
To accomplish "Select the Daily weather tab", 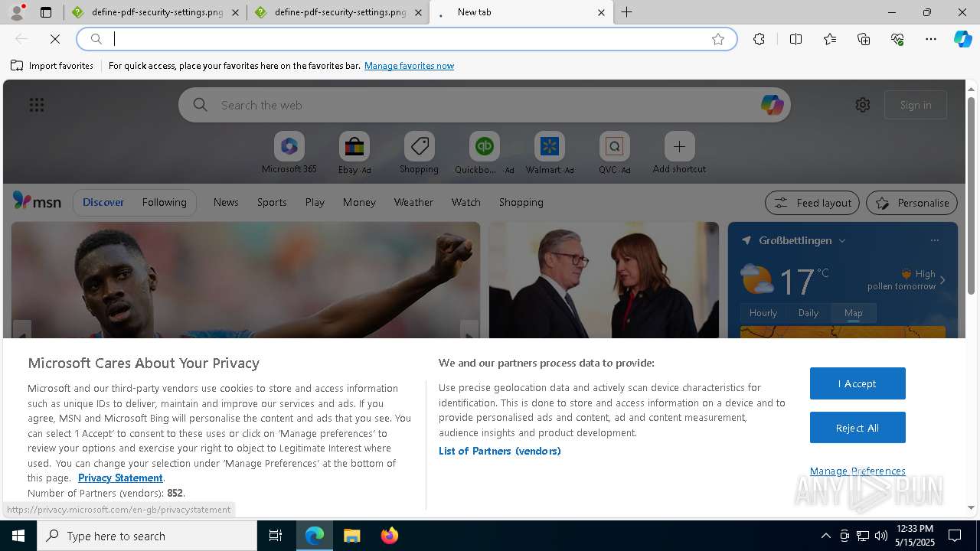I will (808, 312).
